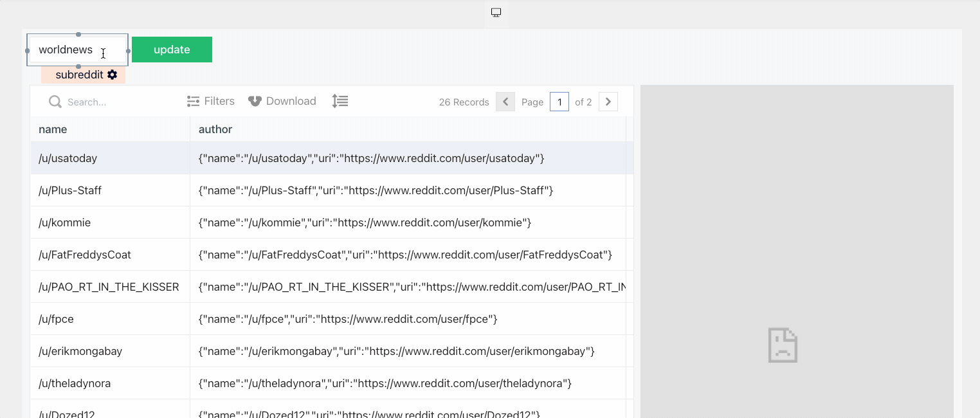Viewport: 980px width, 418px height.
Task: Click the search magnifier icon
Action: [55, 102]
